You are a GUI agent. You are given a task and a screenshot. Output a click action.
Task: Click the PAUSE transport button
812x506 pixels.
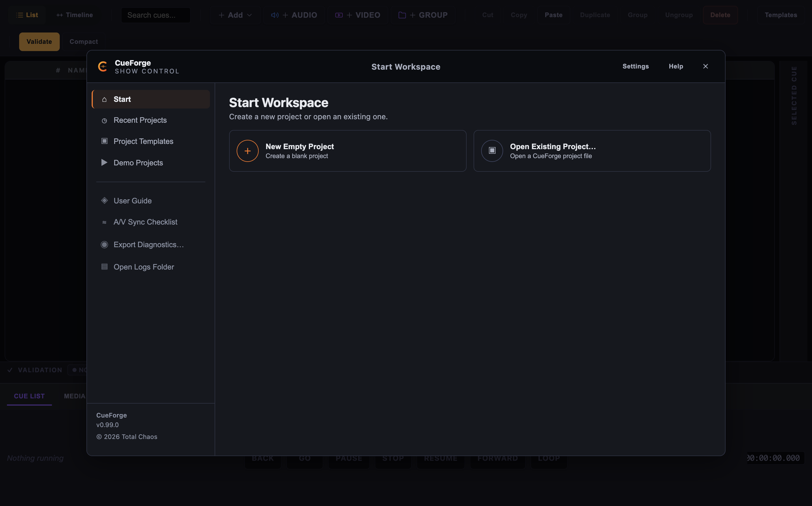[x=349, y=459]
